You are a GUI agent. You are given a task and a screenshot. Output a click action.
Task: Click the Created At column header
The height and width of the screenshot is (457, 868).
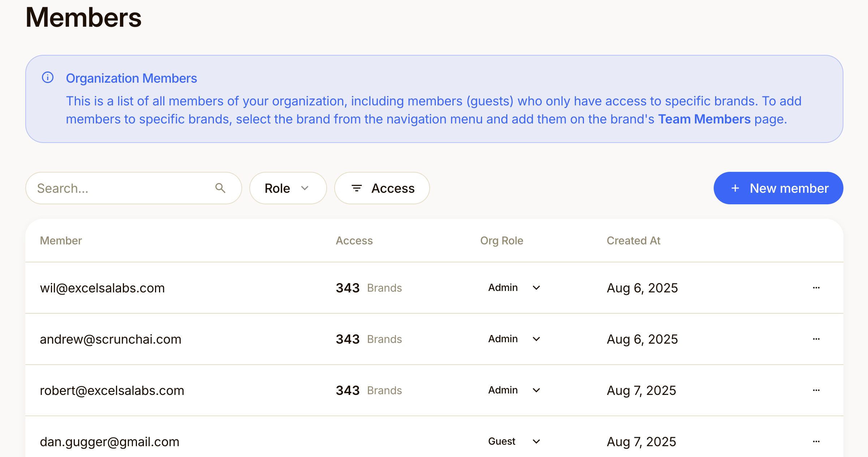tap(633, 240)
